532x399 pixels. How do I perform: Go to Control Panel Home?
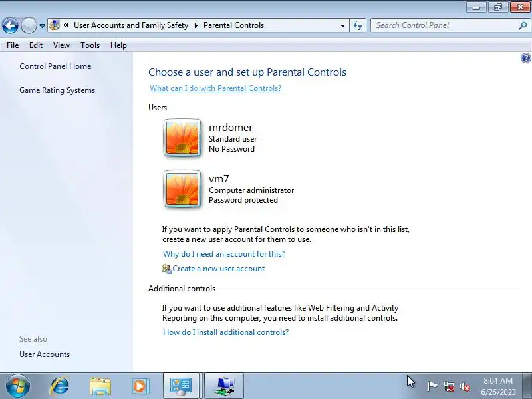55,66
